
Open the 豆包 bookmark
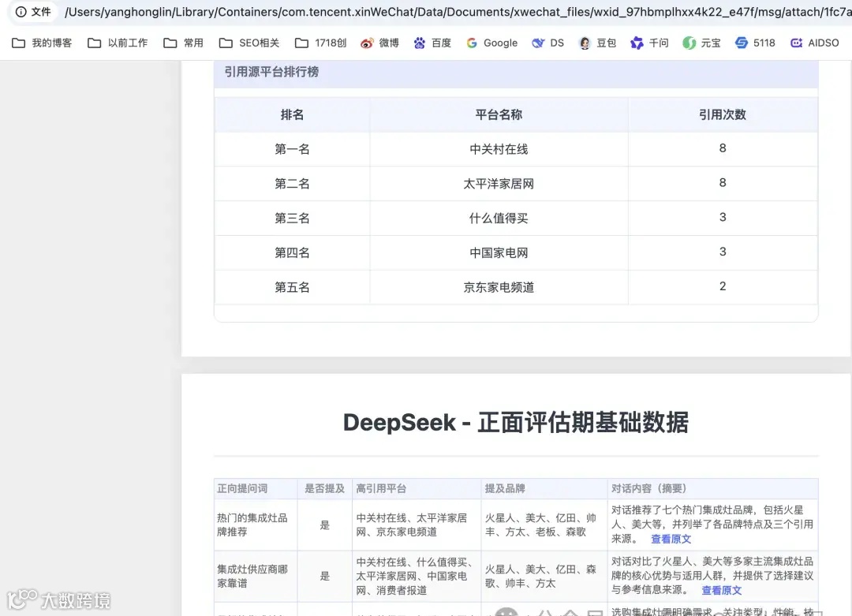tap(598, 43)
